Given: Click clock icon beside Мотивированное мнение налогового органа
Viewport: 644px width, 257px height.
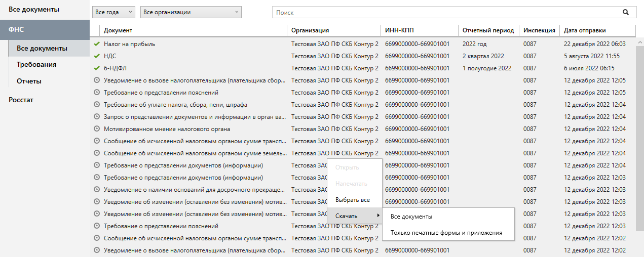Looking at the screenshot, I should click(97, 129).
